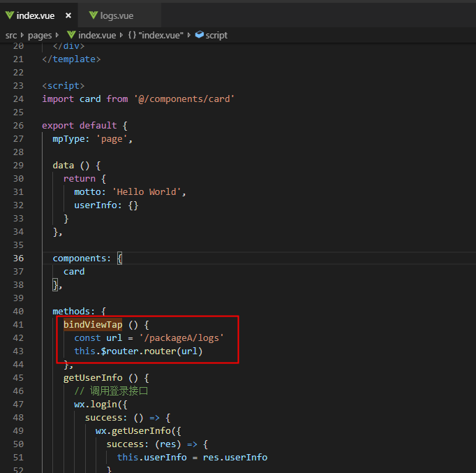Expand breadcrumb arrow after pages
This screenshot has height=473, width=476.
57,35
